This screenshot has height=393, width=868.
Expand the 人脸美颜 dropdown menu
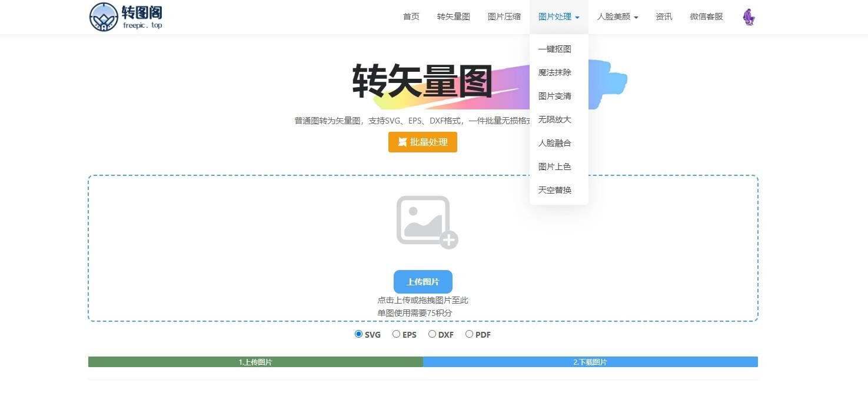click(617, 16)
